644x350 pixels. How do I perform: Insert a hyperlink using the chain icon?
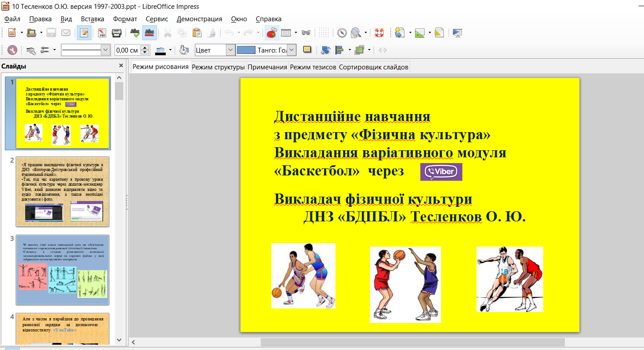coord(306,33)
